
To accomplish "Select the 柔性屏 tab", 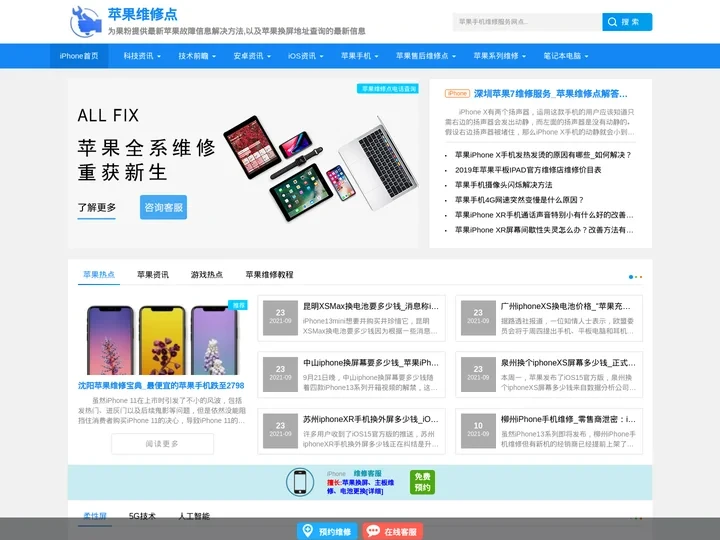I will pyautogui.click(x=95, y=516).
